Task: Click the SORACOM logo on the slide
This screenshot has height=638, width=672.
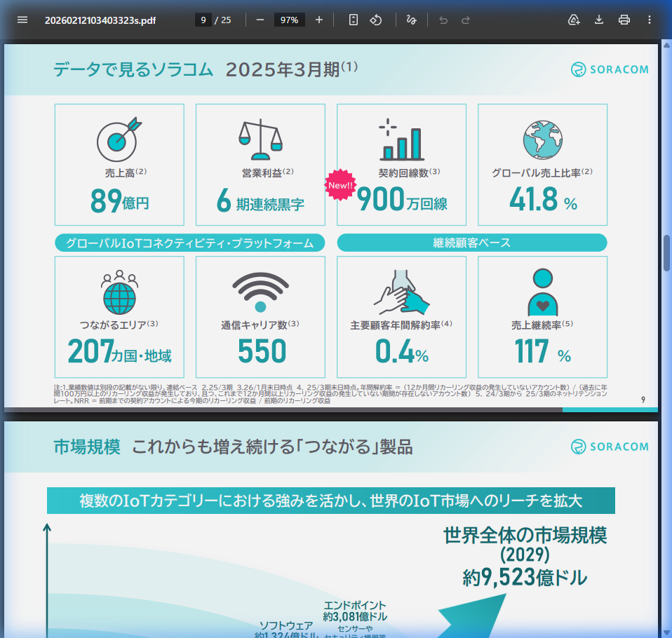Action: point(609,69)
